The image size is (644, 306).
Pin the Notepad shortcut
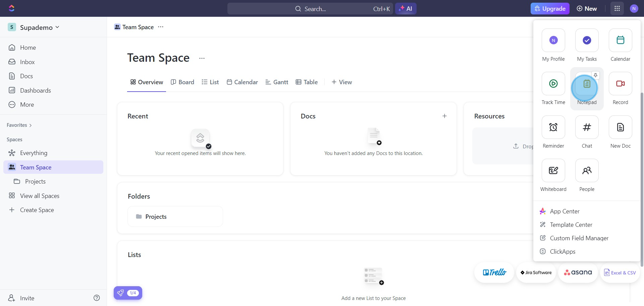(x=595, y=75)
